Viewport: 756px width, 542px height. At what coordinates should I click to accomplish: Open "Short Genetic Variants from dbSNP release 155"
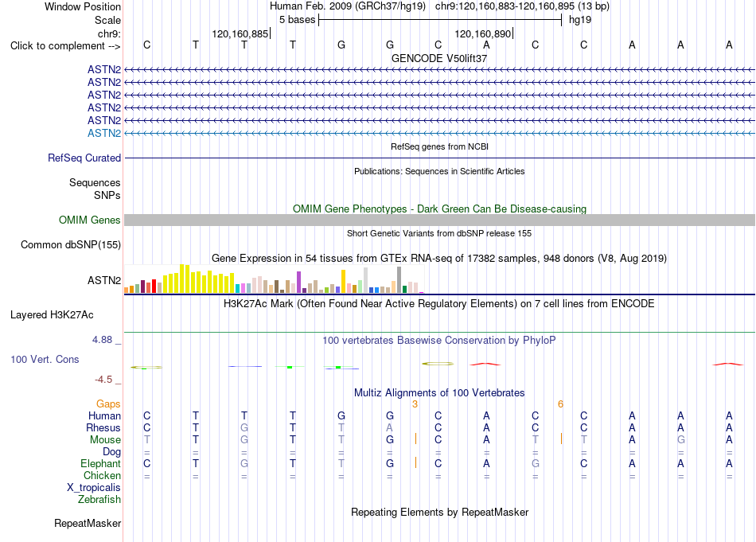click(439, 233)
